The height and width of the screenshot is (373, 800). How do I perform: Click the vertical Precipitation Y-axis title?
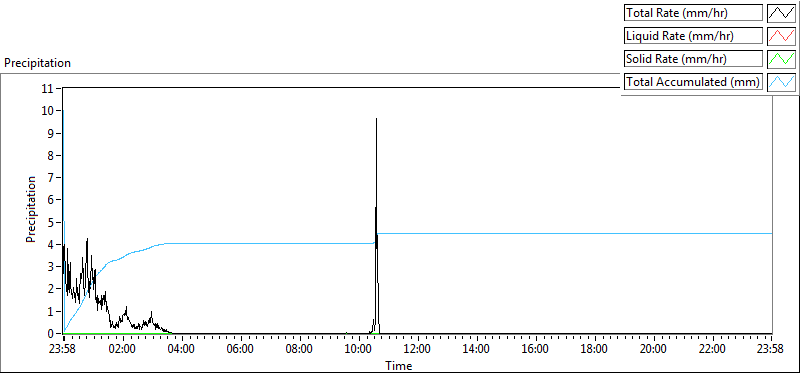30,209
